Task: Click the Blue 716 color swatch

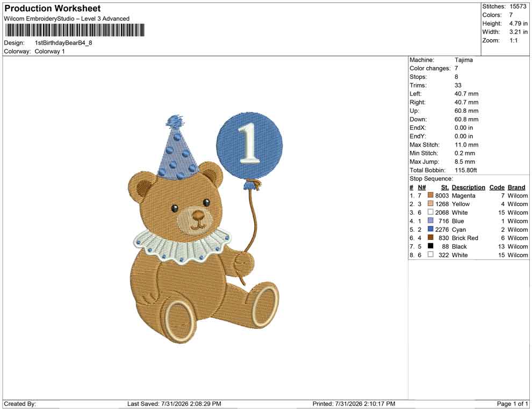Action: (x=430, y=221)
